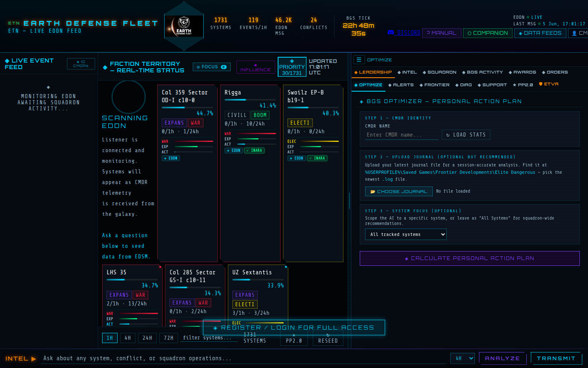This screenshot has height=368, width=588.
Task: Open the hamburger menu beside OPTIMIZE
Action: click(x=359, y=60)
